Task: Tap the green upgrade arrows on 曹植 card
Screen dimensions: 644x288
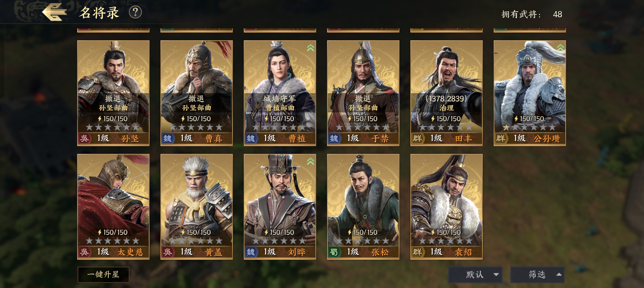Action: pyautogui.click(x=310, y=47)
